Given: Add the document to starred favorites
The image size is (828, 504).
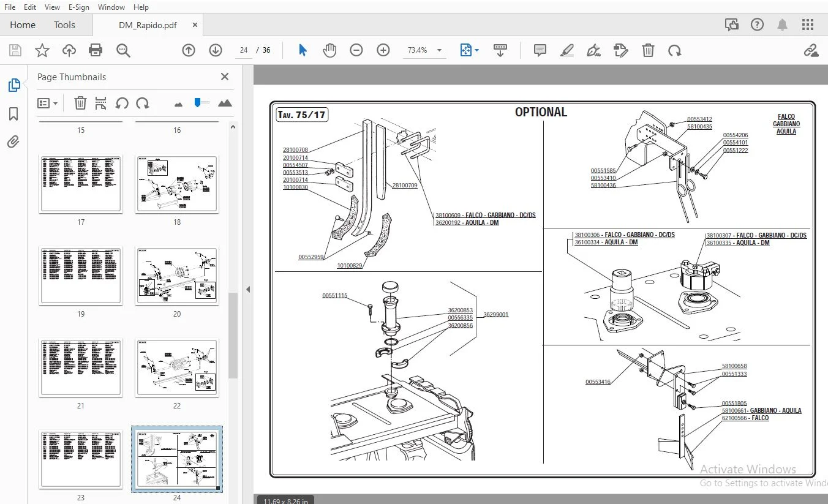Looking at the screenshot, I should tap(42, 50).
